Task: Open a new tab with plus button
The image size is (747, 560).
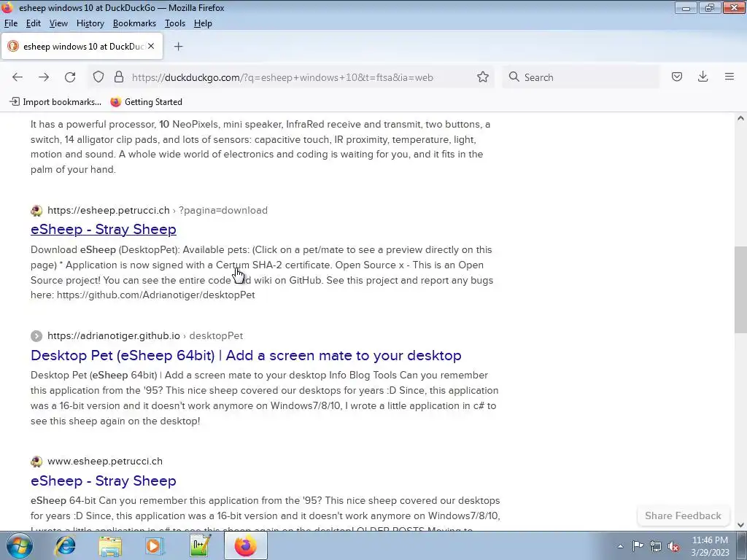Action: [178, 46]
